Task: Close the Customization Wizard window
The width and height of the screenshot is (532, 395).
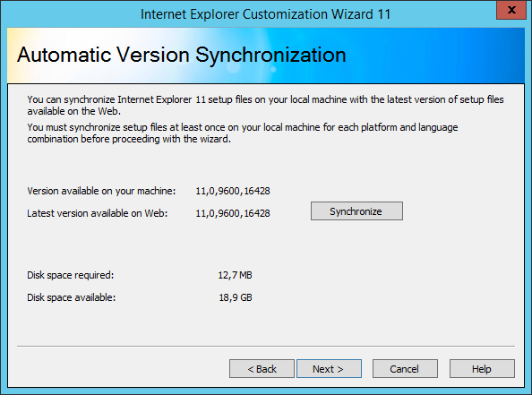Action: [511, 10]
